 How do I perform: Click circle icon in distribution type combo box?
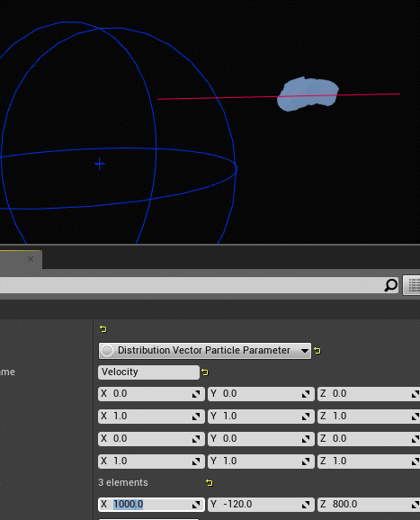[x=107, y=351]
